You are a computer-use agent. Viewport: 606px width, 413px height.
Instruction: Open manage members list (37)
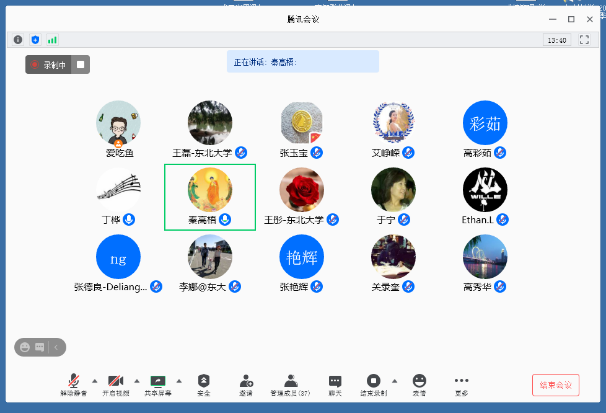(x=290, y=383)
